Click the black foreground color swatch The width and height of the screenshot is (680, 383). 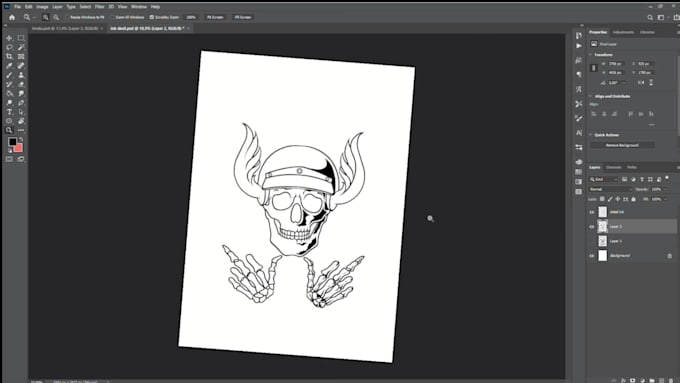[x=12, y=142]
